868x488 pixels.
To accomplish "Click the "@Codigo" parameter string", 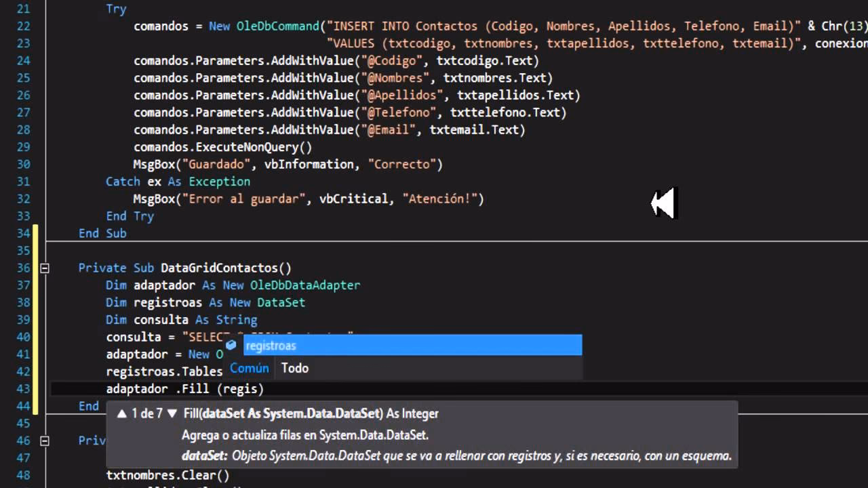I will [x=391, y=60].
